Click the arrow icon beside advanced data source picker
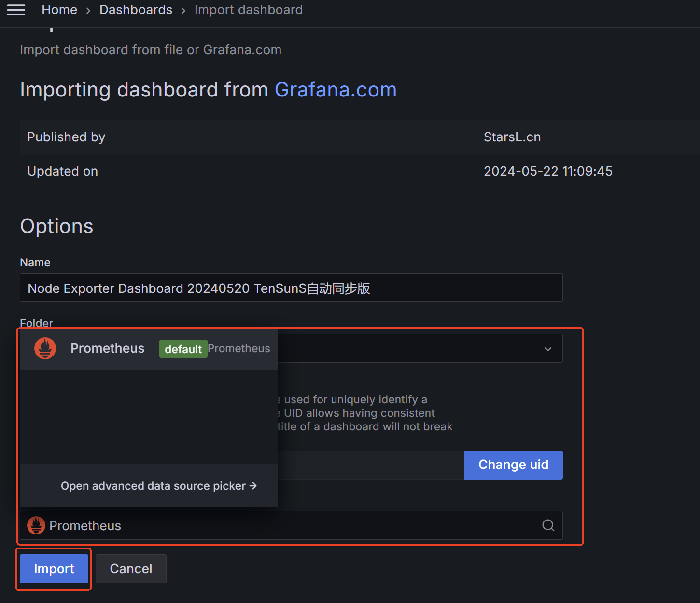This screenshot has width=700, height=603. (x=253, y=486)
